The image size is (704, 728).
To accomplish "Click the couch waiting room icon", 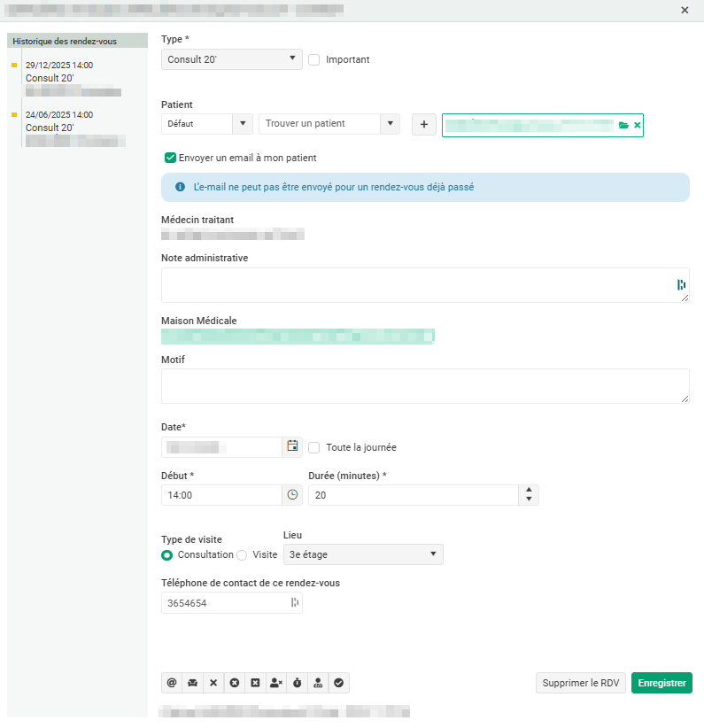I will pyautogui.click(x=192, y=683).
